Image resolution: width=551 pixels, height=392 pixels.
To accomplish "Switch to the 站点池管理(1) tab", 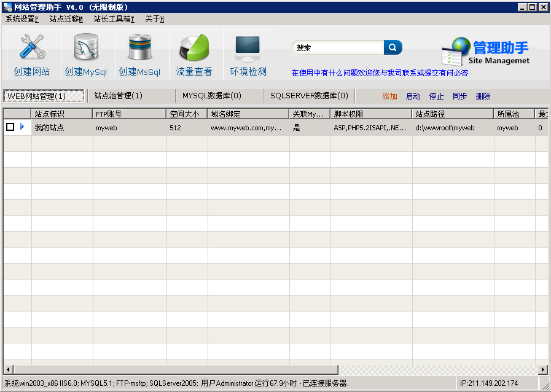I will coord(118,96).
